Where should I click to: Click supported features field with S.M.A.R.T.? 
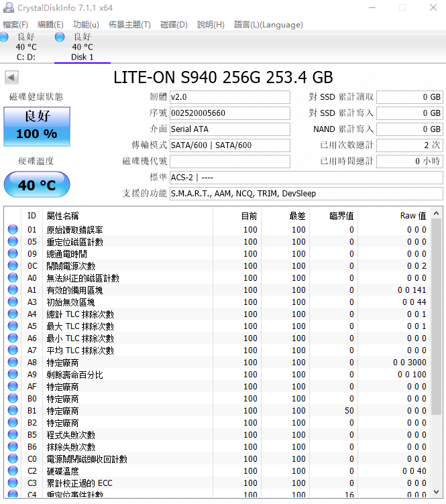coord(306,193)
